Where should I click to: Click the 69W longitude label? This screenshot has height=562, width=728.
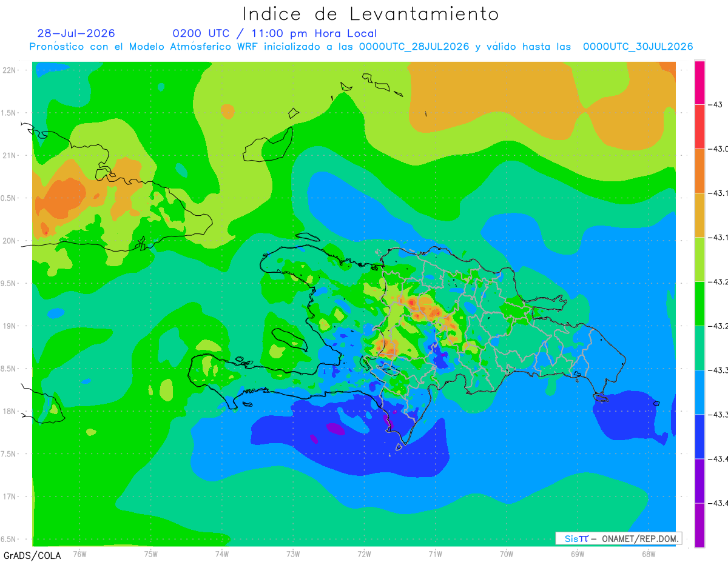point(578,554)
